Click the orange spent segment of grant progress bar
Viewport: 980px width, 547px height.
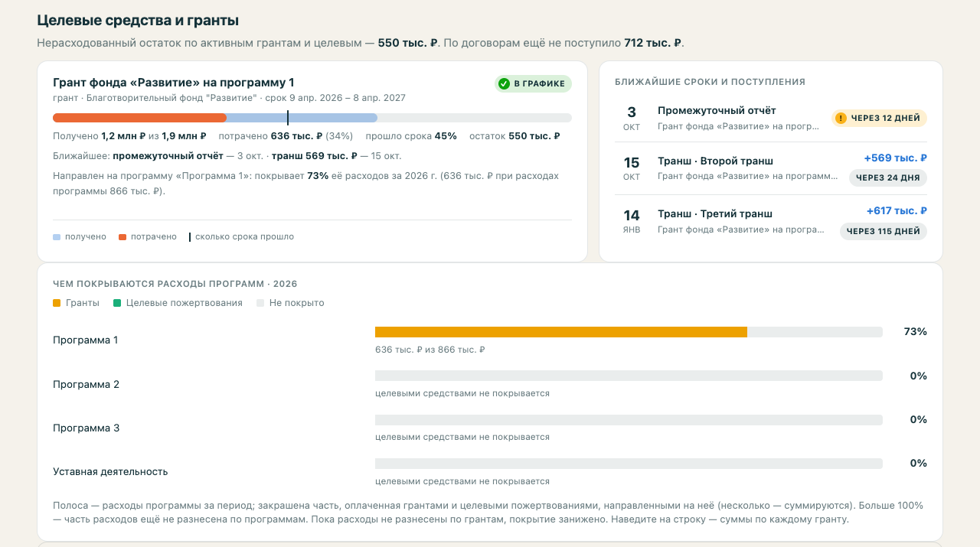tap(139, 118)
